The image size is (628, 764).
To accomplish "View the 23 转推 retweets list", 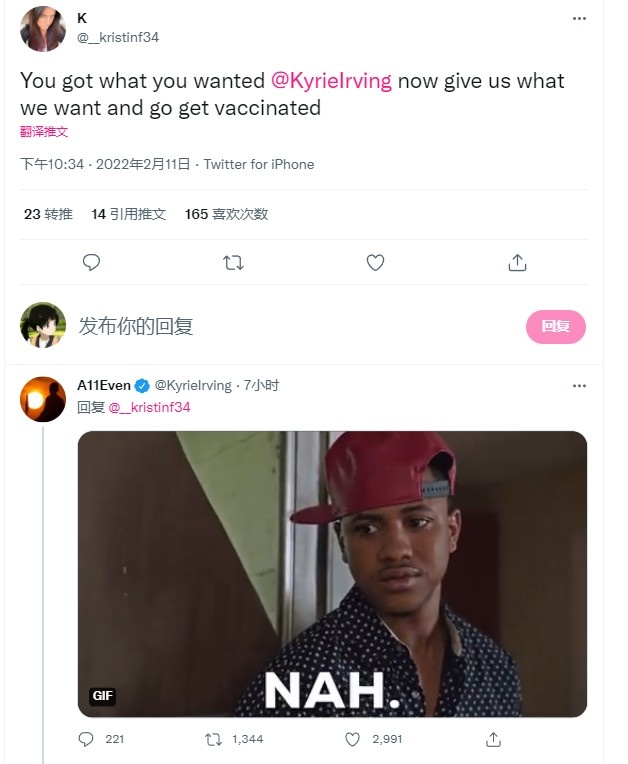I will 48,214.
